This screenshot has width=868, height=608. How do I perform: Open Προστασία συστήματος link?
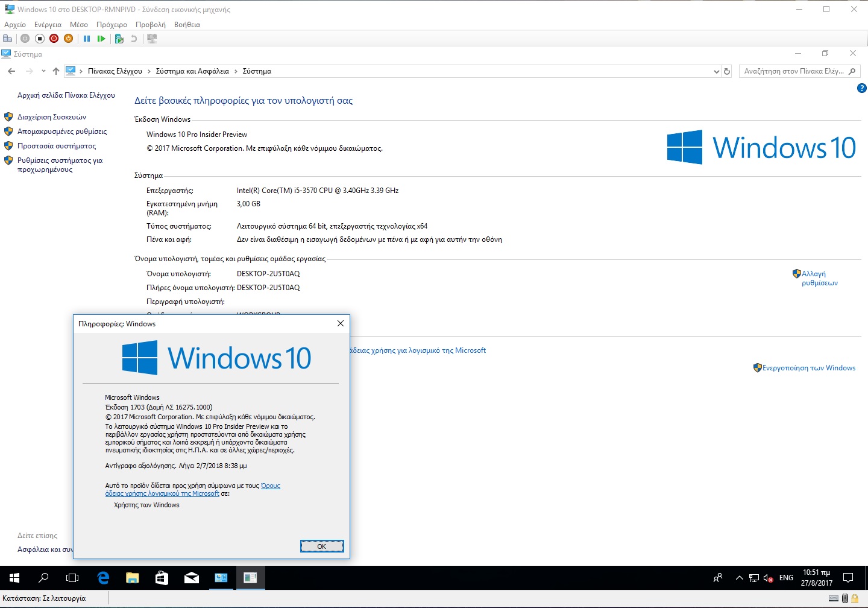57,146
